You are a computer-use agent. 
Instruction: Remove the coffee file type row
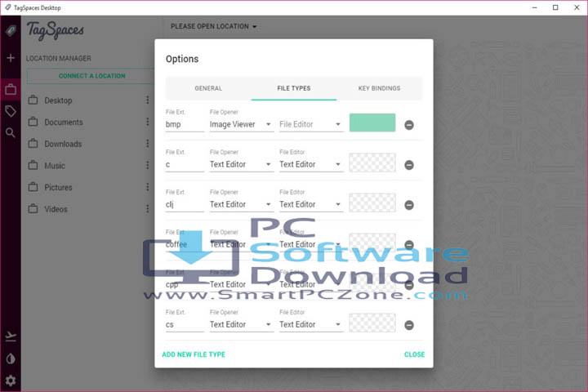pyautogui.click(x=409, y=245)
